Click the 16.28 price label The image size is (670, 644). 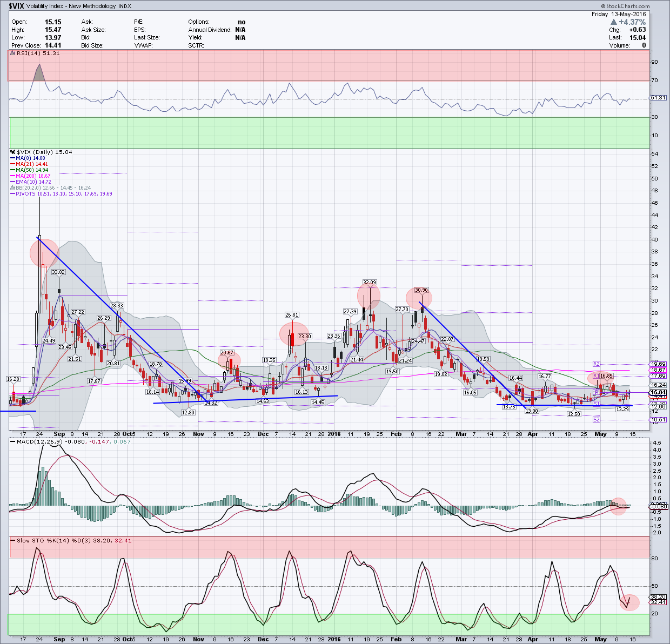click(x=13, y=379)
